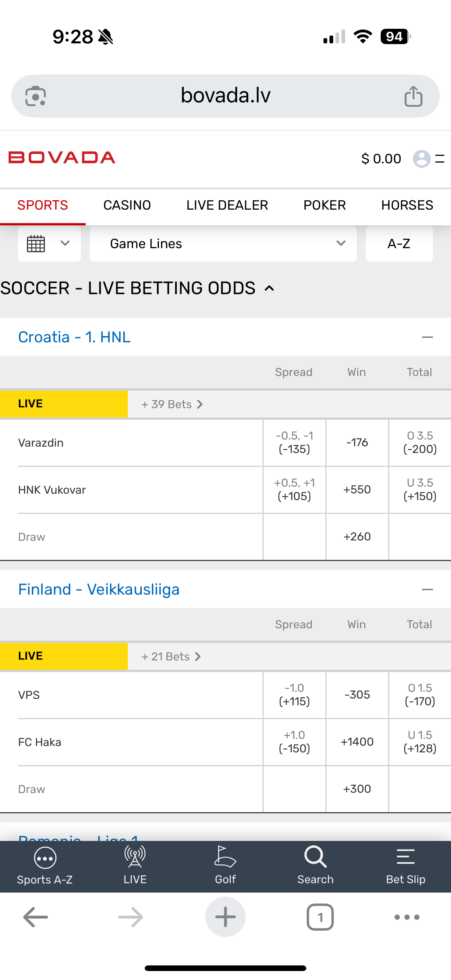Switch to the CASINO tab
This screenshot has height=980, width=451.
click(x=127, y=206)
